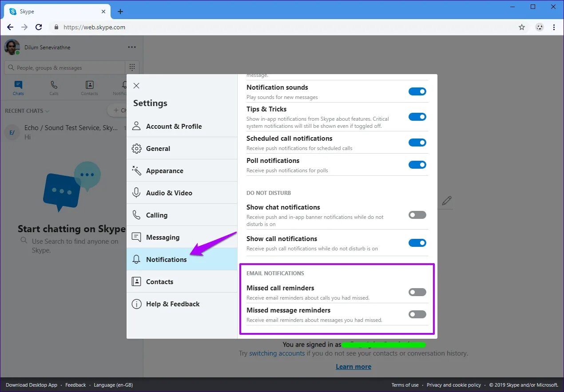
Task: Switch to the Contacts tab in sidebar
Action: coord(89,87)
